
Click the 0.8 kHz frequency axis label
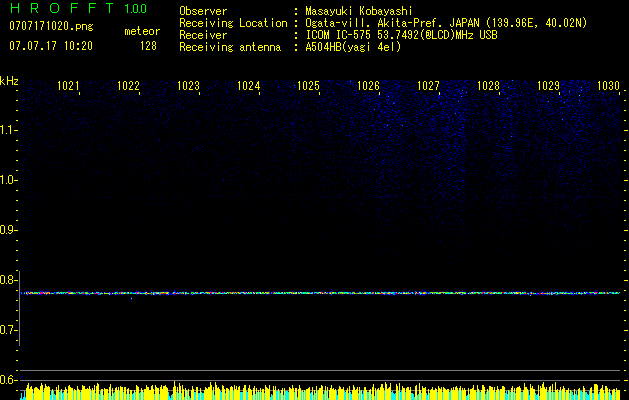[7, 280]
